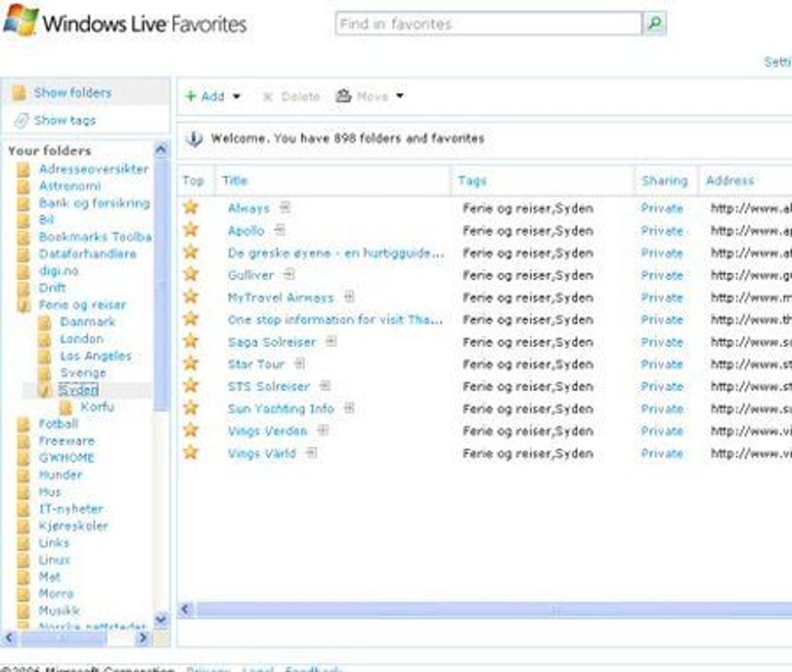Viewport: 792px width, 672px height.
Task: Sort by the Sharing column header
Action: [664, 180]
